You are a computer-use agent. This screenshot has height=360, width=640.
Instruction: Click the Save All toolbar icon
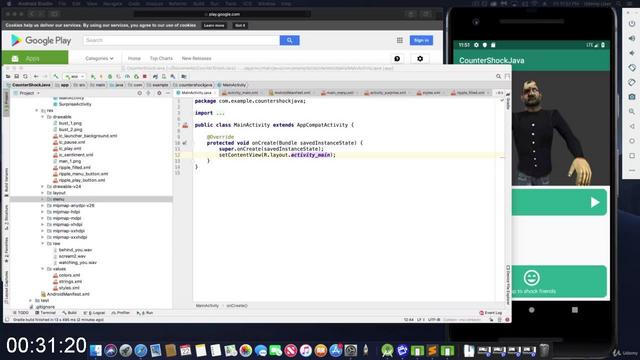[17, 76]
